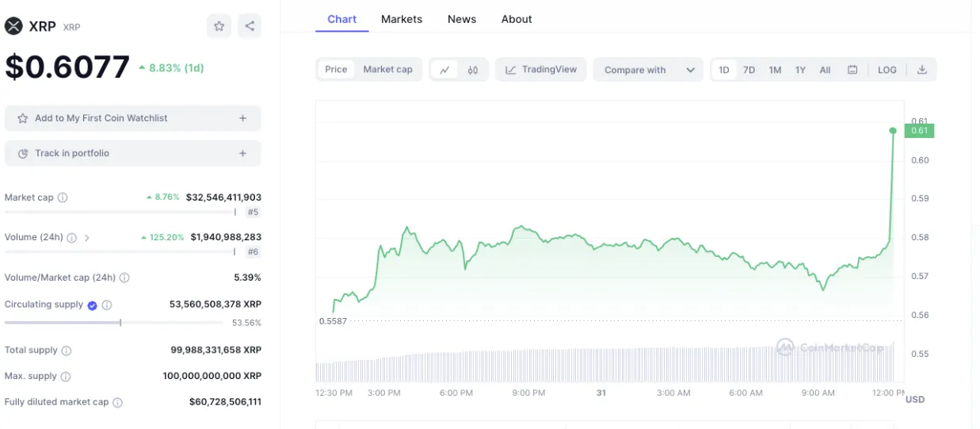Set chart range to 1D
The image size is (980, 429).
pyautogui.click(x=724, y=70)
